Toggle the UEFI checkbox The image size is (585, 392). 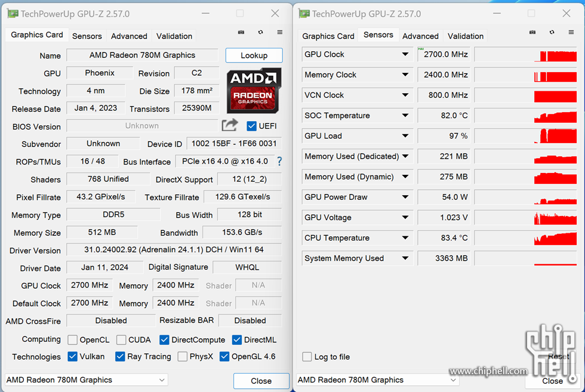click(x=251, y=126)
